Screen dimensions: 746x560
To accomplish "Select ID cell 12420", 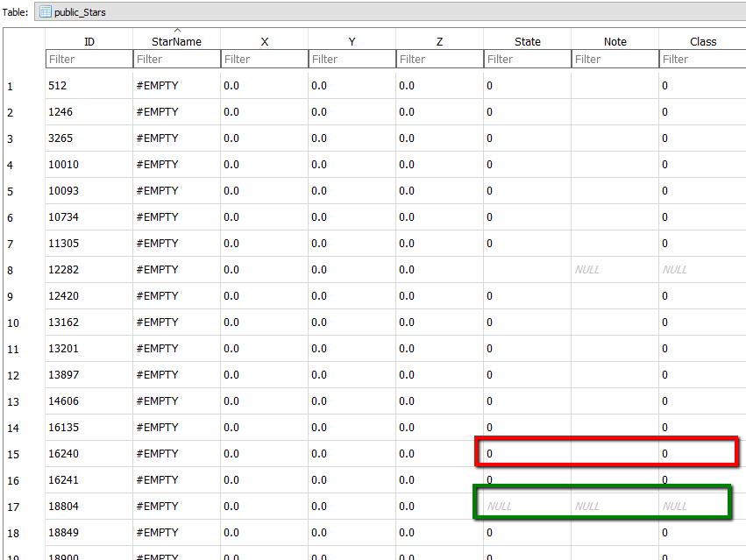I will click(x=89, y=296).
